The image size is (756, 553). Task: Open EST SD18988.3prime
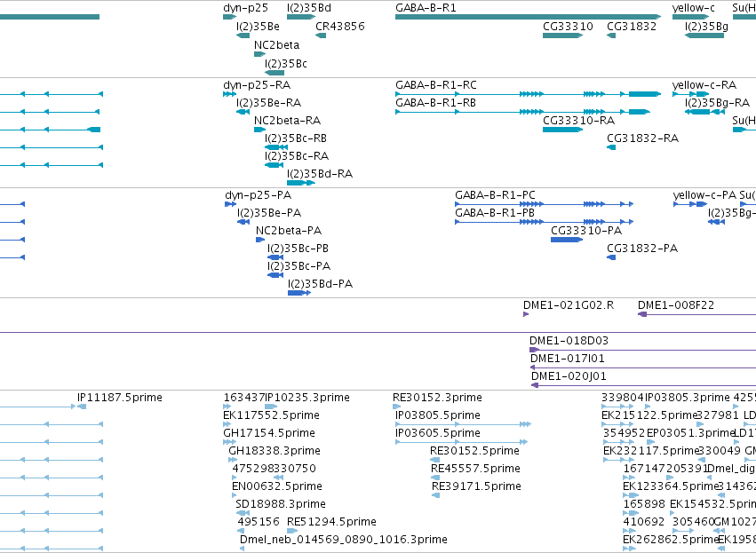[281, 504]
